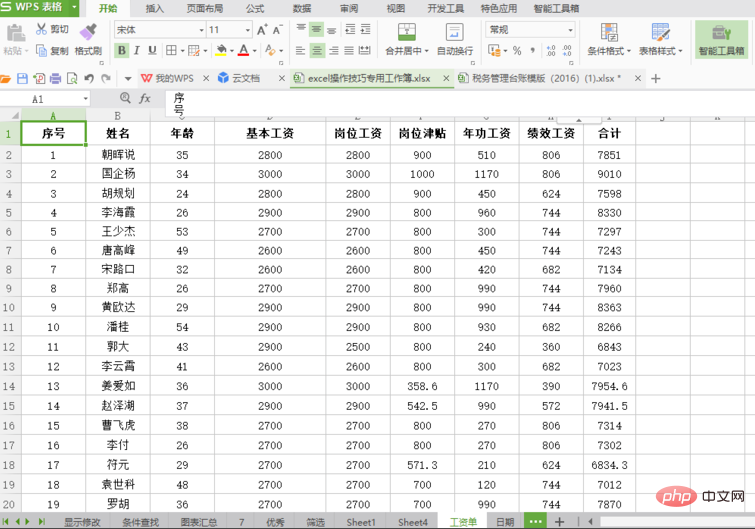Increase indent icon in ribbon
Screen dimensions: 755x529
[366, 29]
